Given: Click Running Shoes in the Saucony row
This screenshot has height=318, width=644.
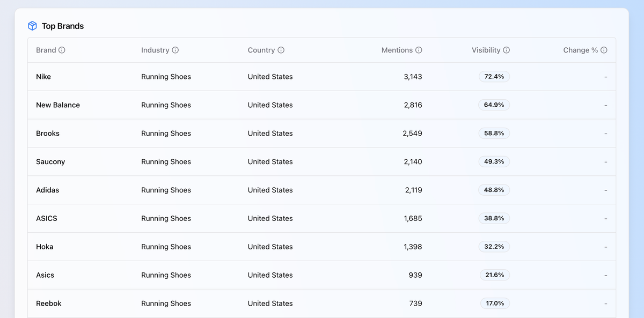Looking at the screenshot, I should click(166, 162).
